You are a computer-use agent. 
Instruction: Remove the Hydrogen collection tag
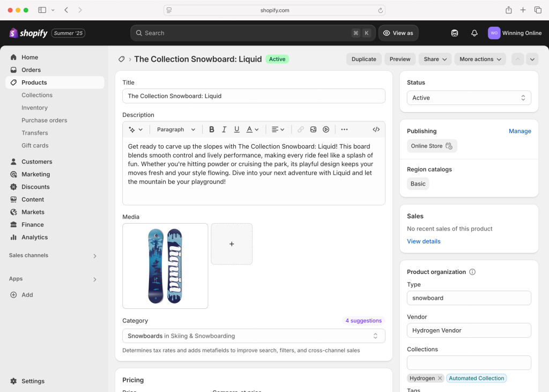(440, 379)
